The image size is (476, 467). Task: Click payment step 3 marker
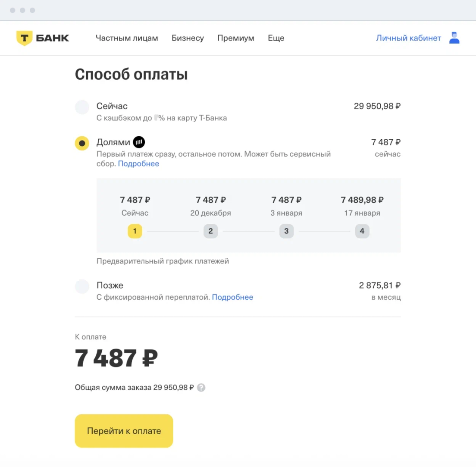click(286, 231)
